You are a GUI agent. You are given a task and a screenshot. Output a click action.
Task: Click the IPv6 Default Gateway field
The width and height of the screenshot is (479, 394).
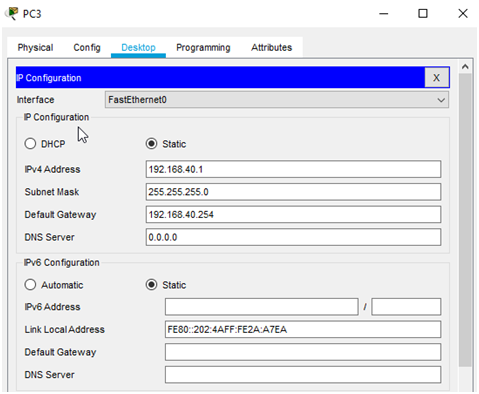[x=303, y=352]
